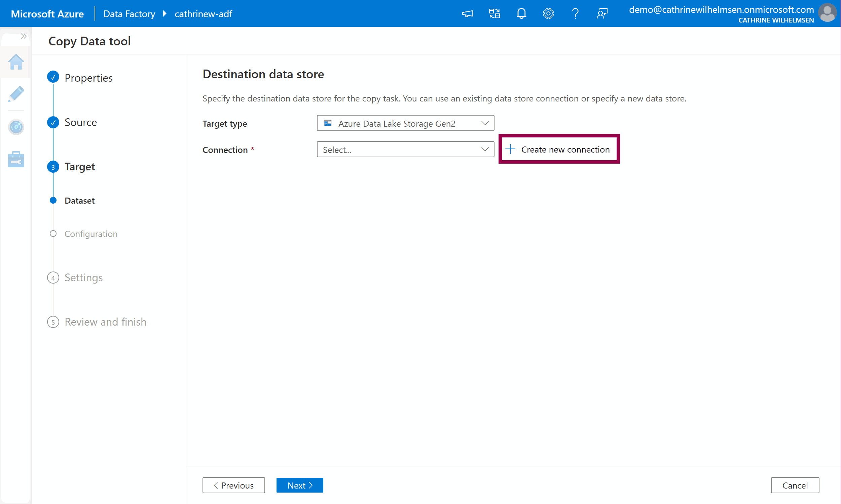Open the feedback person icon
The width and height of the screenshot is (841, 504).
[602, 13]
